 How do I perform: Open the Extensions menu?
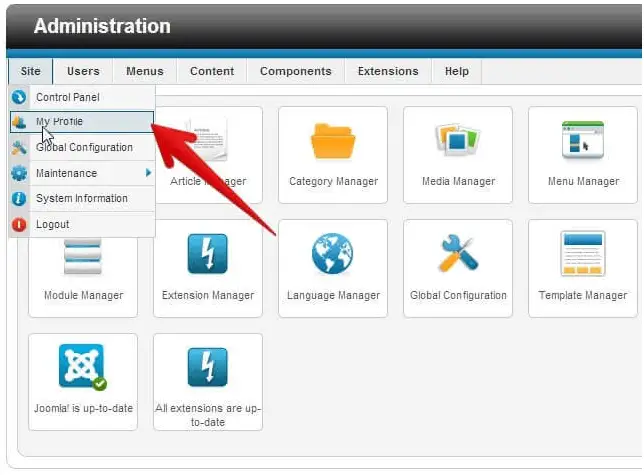(x=388, y=71)
